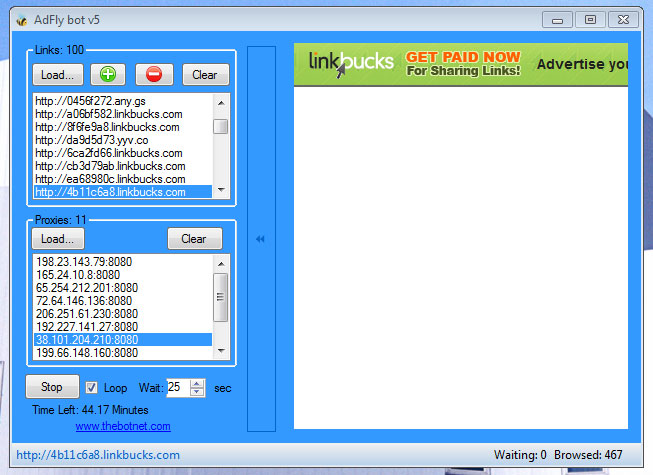Image resolution: width=653 pixels, height=475 pixels.
Task: Load proxies file in Proxies panel
Action: click(x=58, y=239)
